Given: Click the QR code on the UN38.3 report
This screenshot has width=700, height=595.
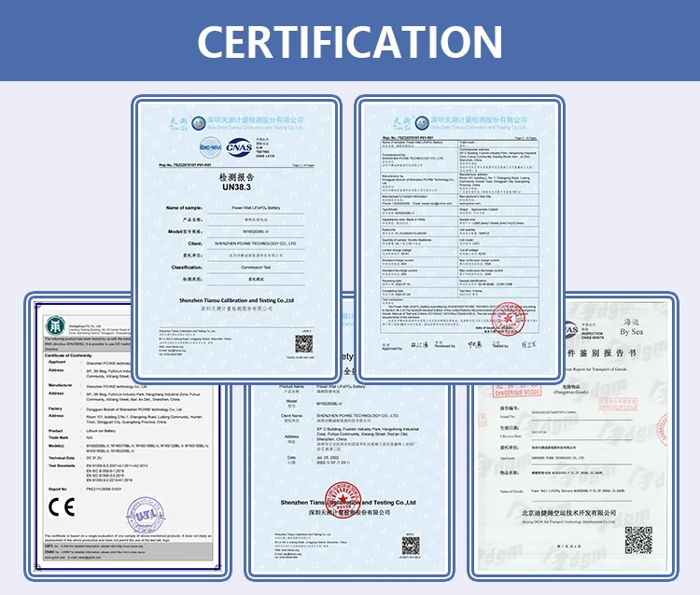Looking at the screenshot, I should pyautogui.click(x=303, y=344).
